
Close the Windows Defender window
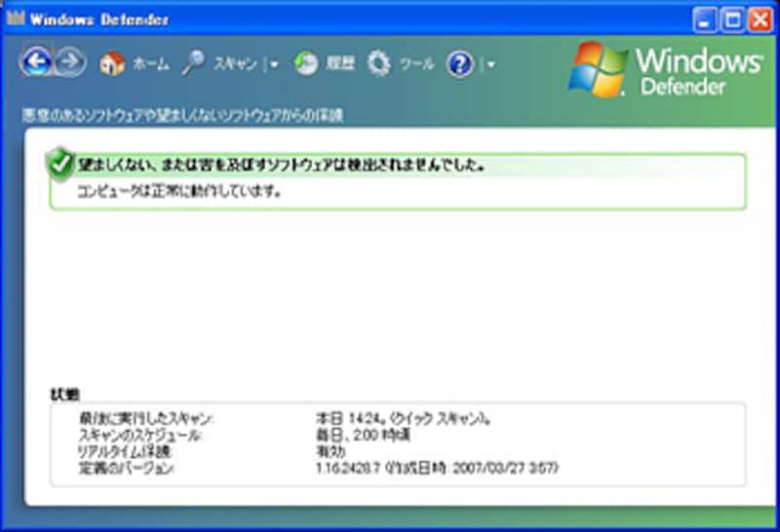760,20
